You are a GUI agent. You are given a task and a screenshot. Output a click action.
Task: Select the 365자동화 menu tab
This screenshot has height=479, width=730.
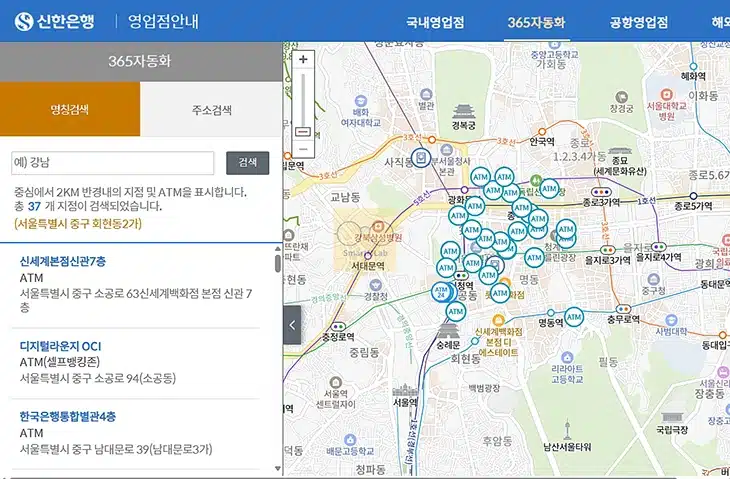[x=536, y=22]
